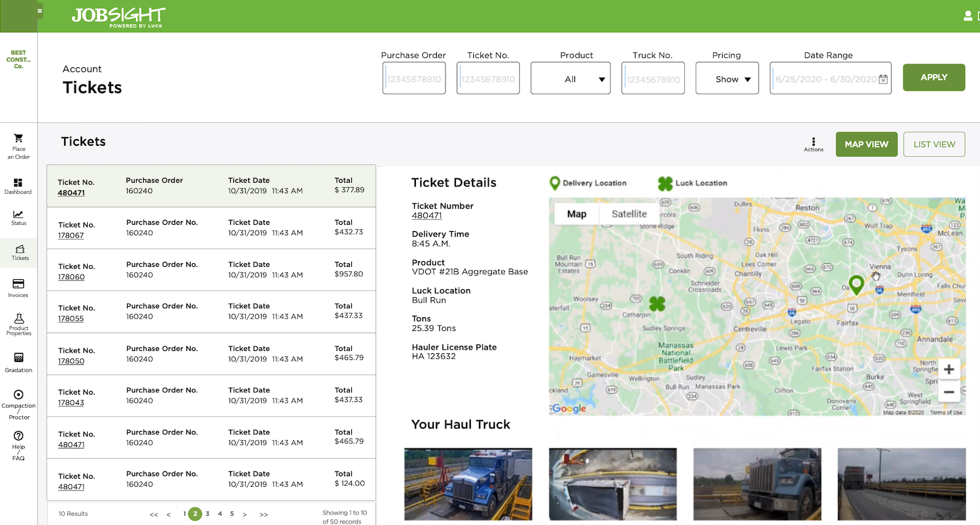
Task: Expand the Pricing Show dropdown
Action: [727, 79]
